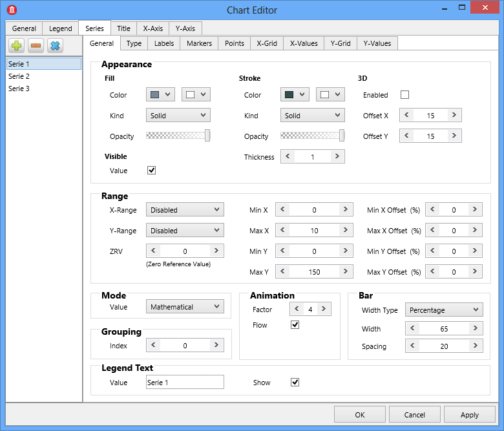Open the Markers sub-tab
Screen dimensions: 504x431
[x=199, y=43]
